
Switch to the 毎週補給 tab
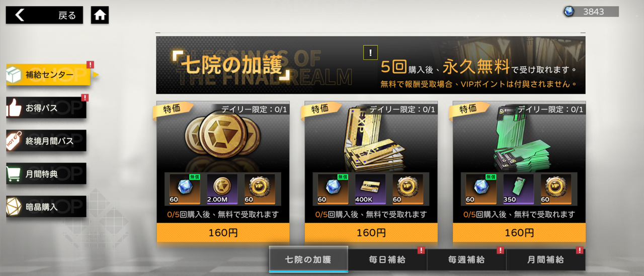(466, 260)
